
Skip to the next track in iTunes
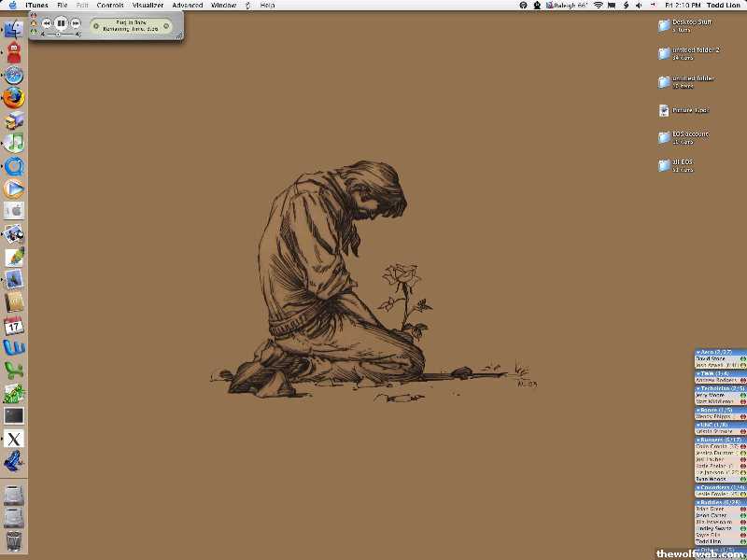coord(75,22)
